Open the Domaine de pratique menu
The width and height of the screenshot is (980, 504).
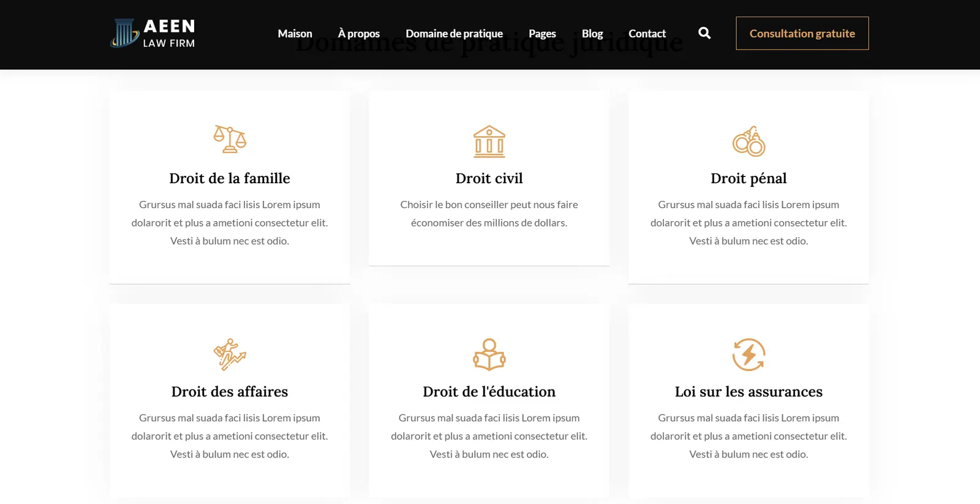click(x=454, y=34)
